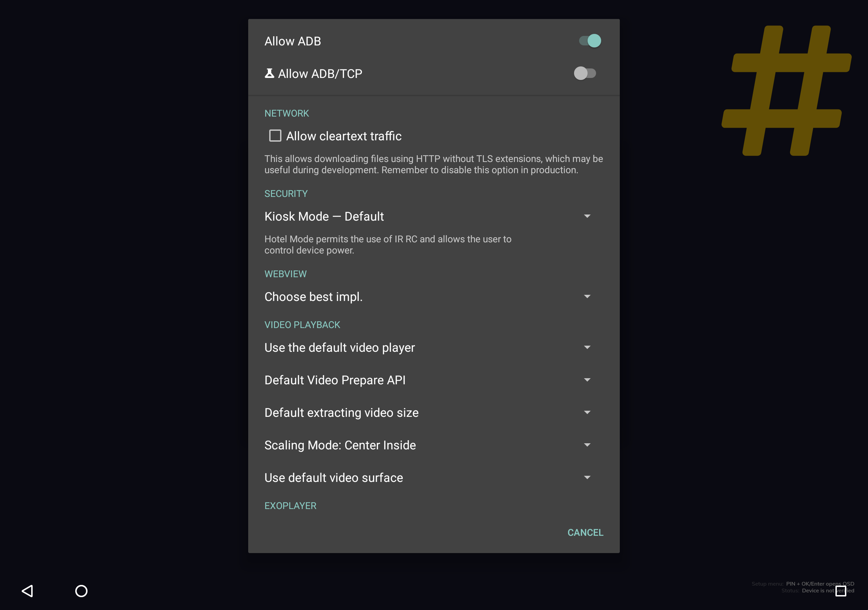This screenshot has width=868, height=610.
Task: Click the NETWORK section header
Action: [287, 114]
